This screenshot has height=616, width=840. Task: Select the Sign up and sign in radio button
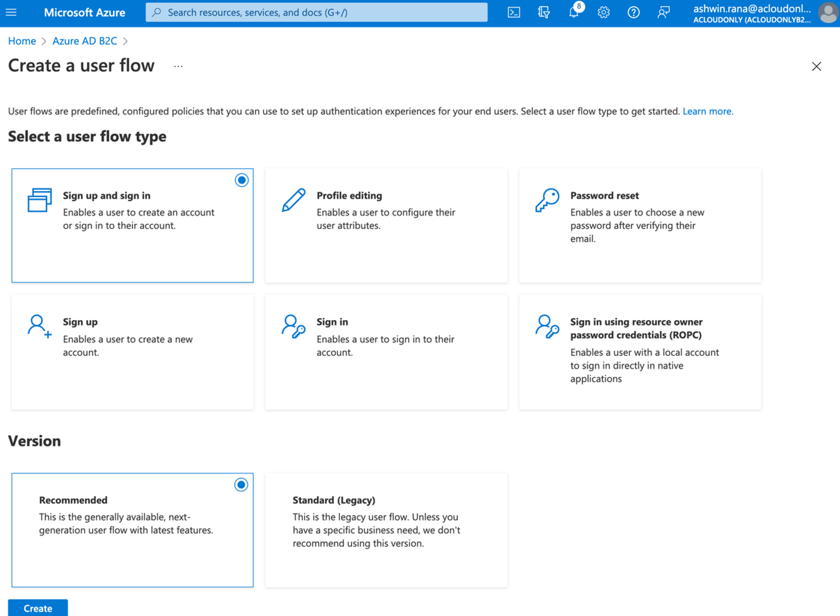tap(242, 180)
